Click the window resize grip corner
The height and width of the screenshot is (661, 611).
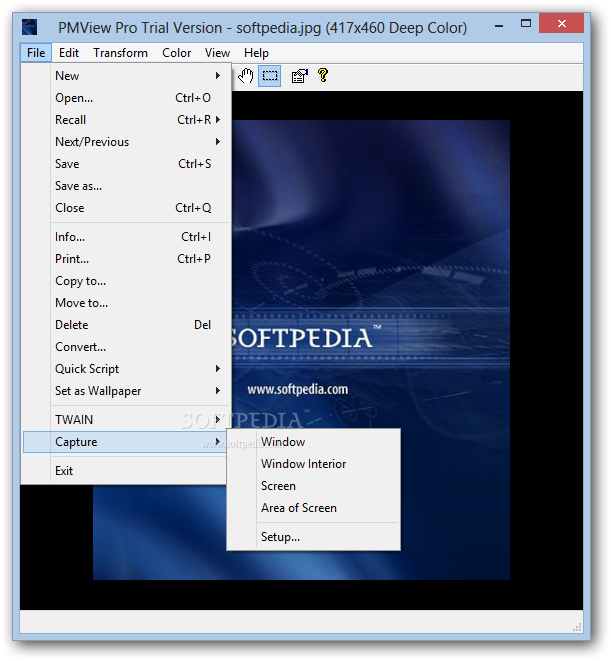(577, 627)
